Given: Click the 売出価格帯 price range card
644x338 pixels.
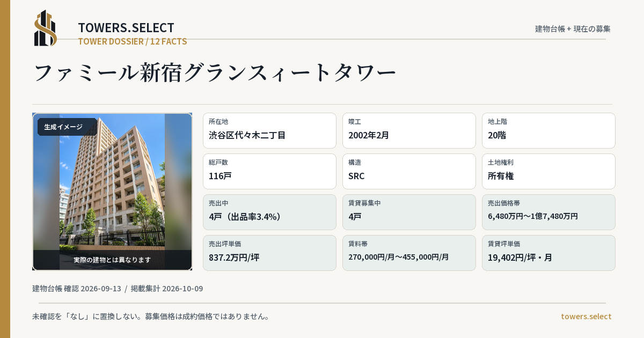Looking at the screenshot, I should click(548, 212).
